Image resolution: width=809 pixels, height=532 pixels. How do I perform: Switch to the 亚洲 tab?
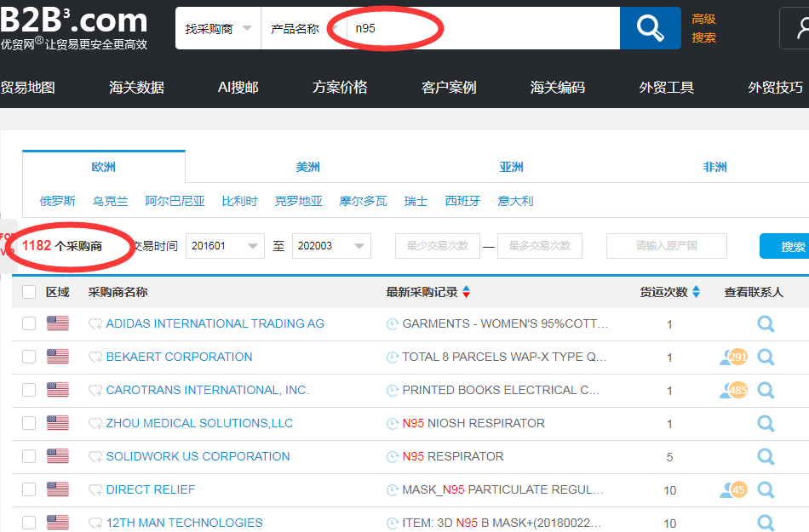pyautogui.click(x=511, y=167)
